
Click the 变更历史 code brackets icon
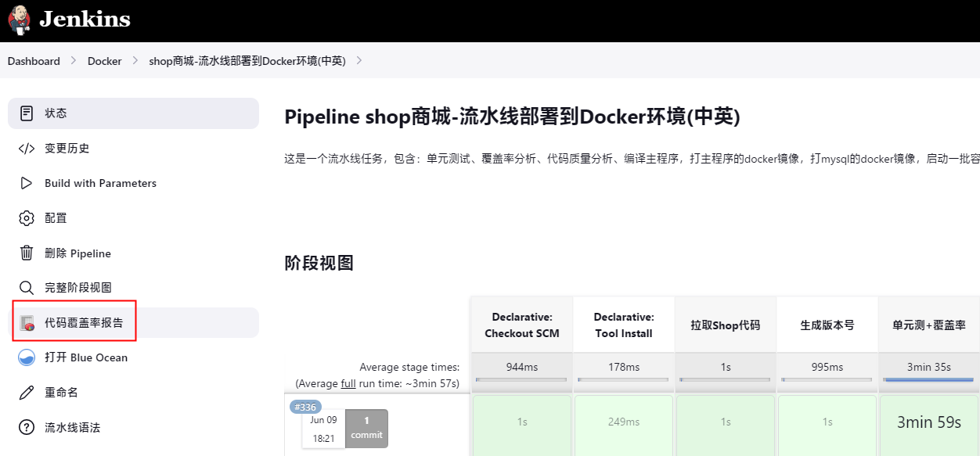(27, 149)
